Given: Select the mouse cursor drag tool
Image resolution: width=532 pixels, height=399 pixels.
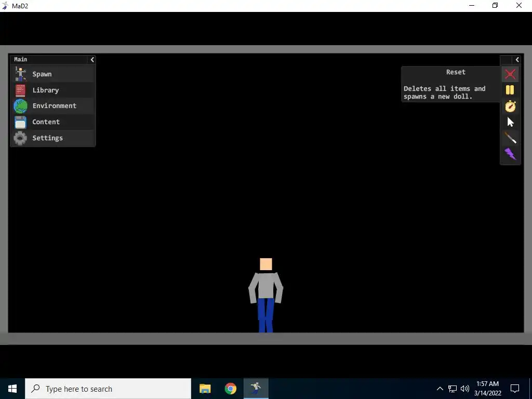Looking at the screenshot, I should pos(510,122).
